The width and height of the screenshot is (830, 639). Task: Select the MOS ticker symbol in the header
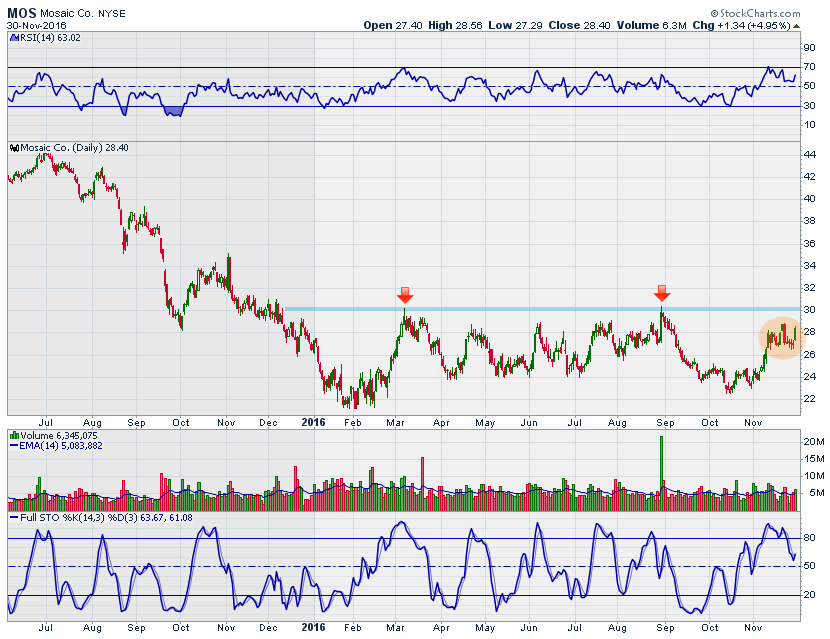click(22, 13)
